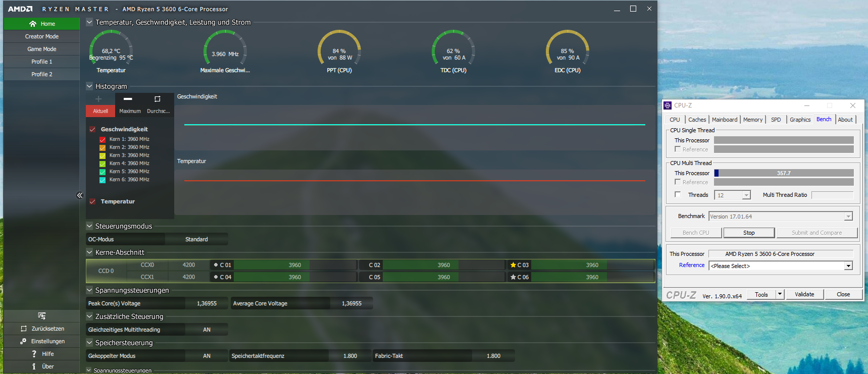This screenshot has width=868, height=374.
Task: Close the CPU-Z window with X
Action: tap(853, 105)
